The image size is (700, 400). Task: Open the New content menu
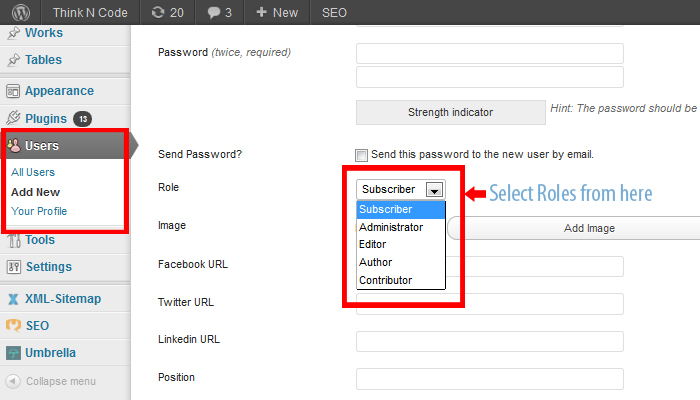click(277, 12)
